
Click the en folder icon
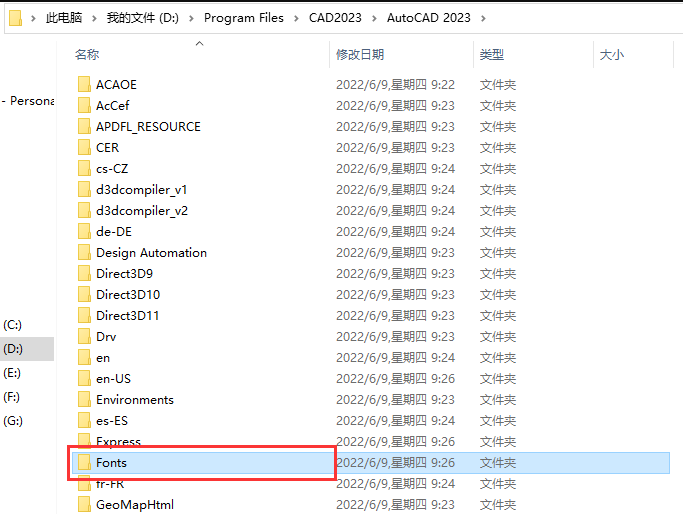point(84,358)
